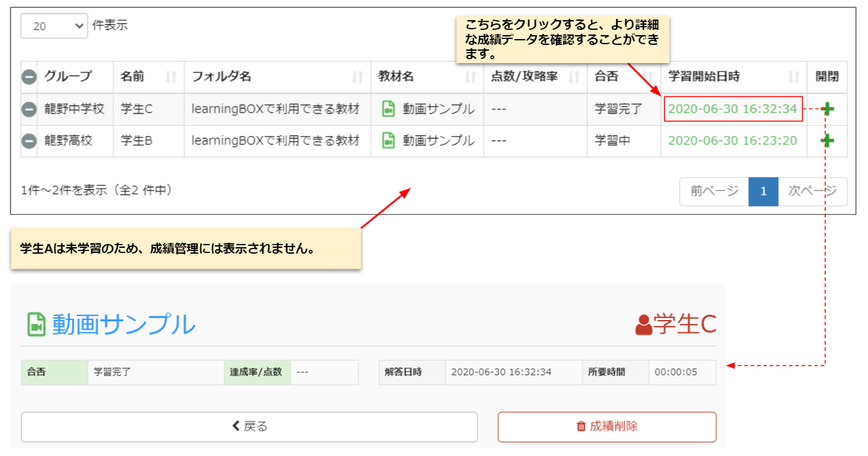
Task: Click green plus icon in 学生C row
Action: [x=827, y=109]
